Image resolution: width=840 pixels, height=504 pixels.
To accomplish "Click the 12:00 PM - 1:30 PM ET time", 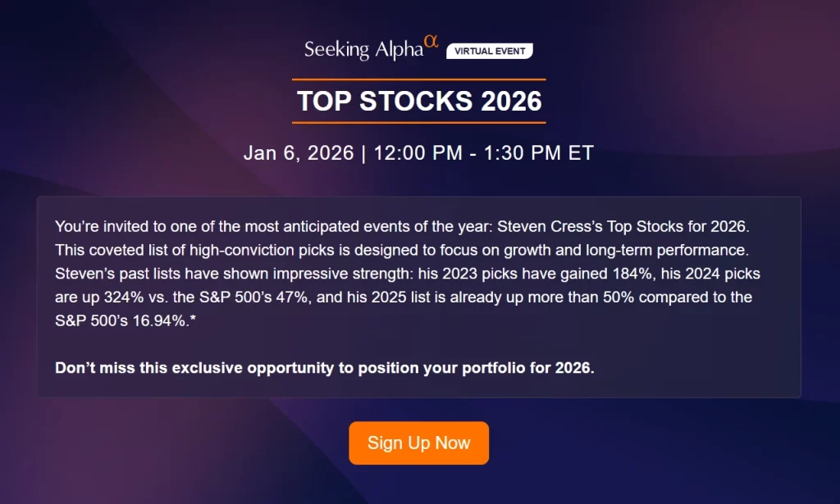I will pos(483,153).
